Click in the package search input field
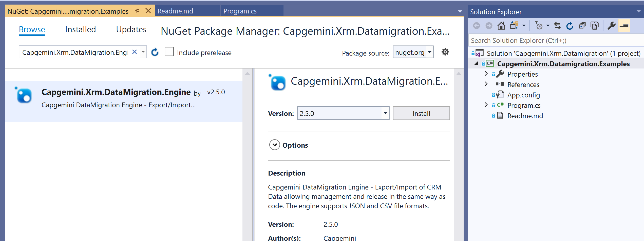 (x=75, y=52)
